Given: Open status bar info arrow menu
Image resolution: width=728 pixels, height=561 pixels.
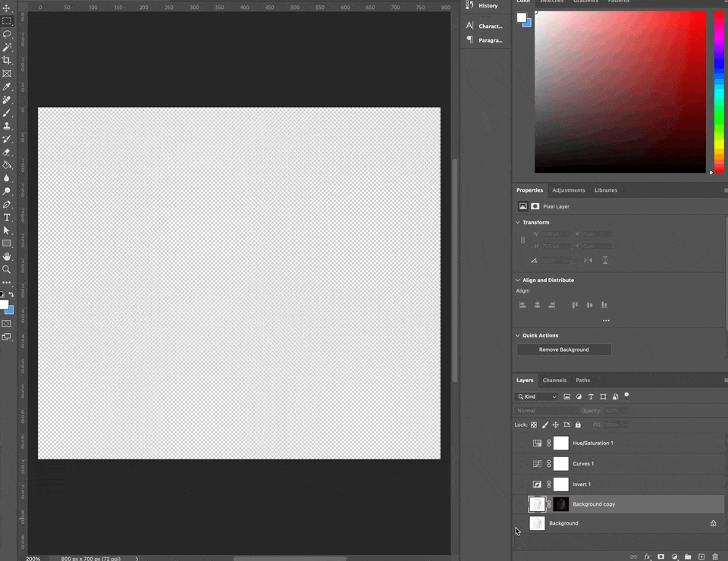Looking at the screenshot, I should 136,559.
